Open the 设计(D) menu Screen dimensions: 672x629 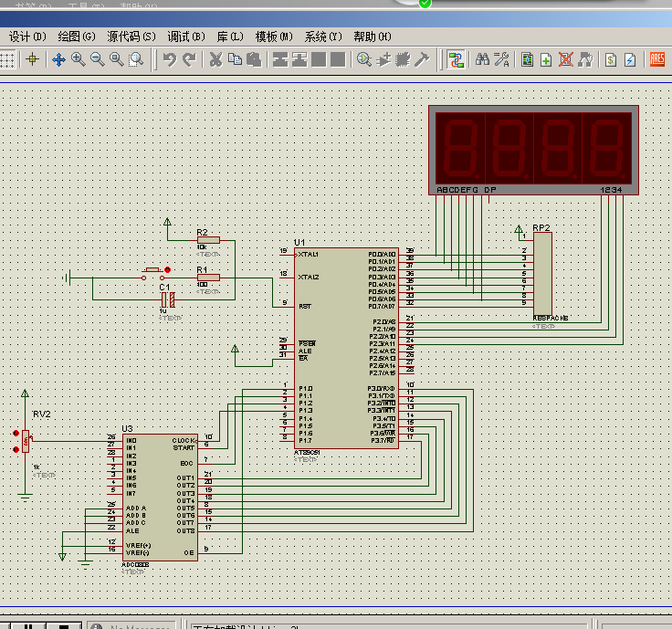click(28, 37)
